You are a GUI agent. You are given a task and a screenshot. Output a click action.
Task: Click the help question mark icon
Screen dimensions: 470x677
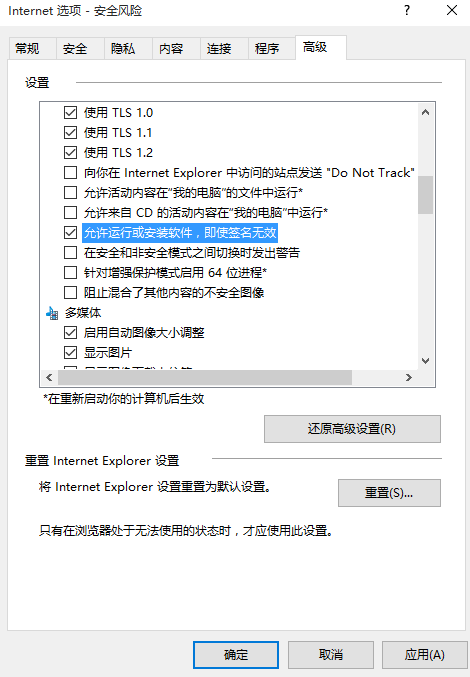[407, 10]
